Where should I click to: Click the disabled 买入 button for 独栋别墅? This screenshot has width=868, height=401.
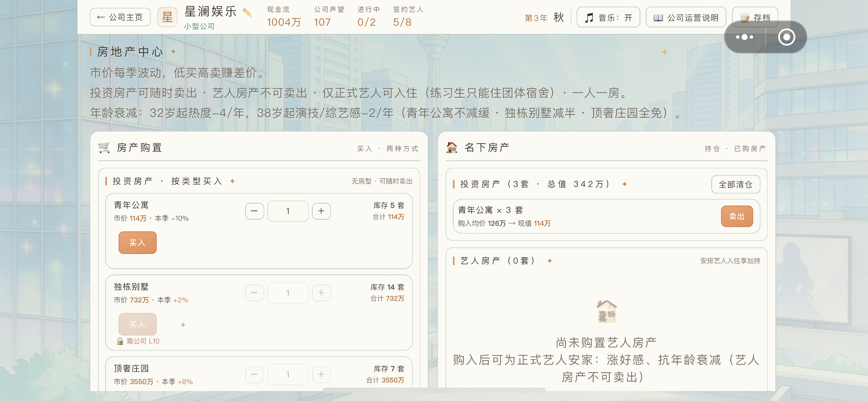click(x=137, y=324)
